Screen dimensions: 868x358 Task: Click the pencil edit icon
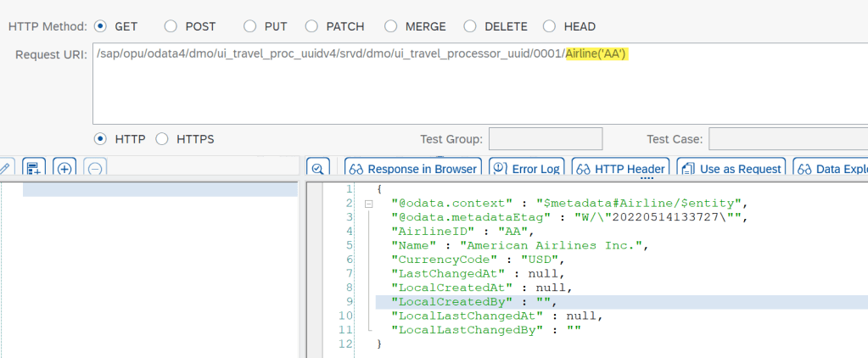click(x=4, y=169)
